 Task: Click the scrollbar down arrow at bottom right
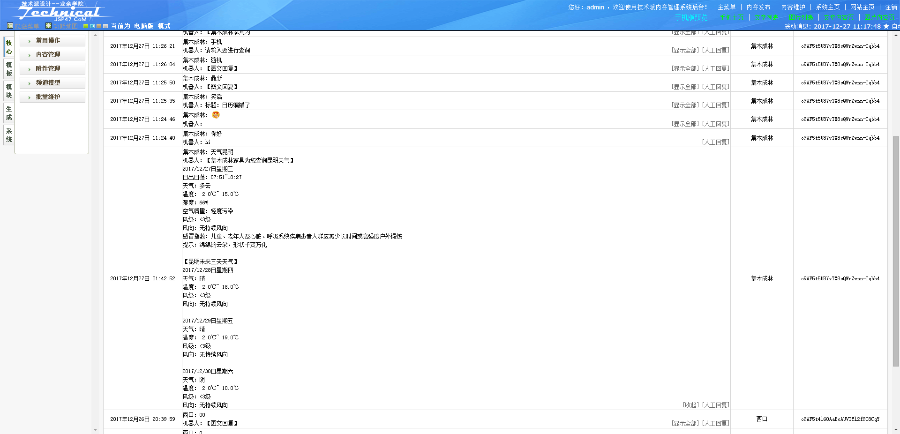pos(895,428)
